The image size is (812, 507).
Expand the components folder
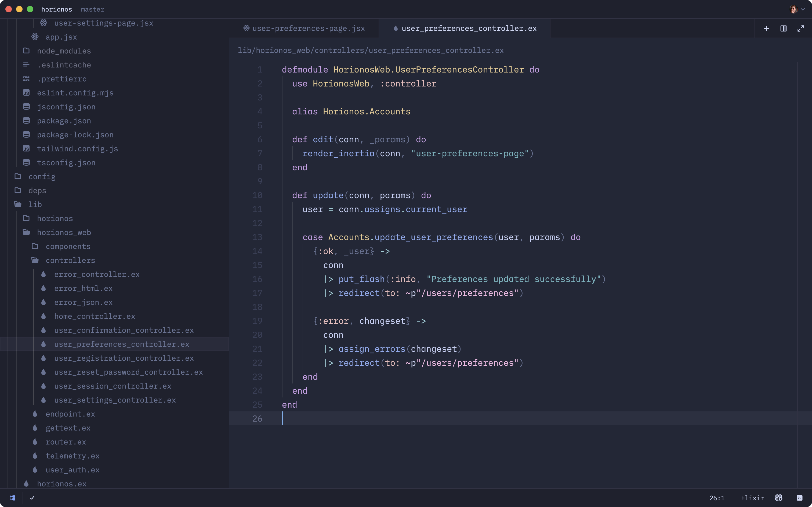tap(68, 247)
